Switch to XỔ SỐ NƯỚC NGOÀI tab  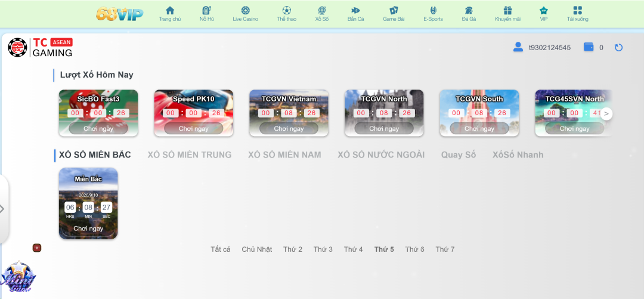381,155
